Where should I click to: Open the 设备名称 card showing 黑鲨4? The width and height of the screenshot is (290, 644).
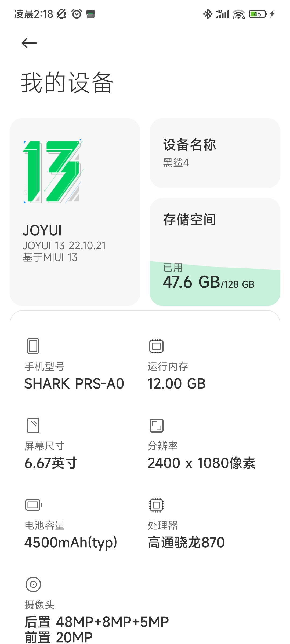pos(215,153)
